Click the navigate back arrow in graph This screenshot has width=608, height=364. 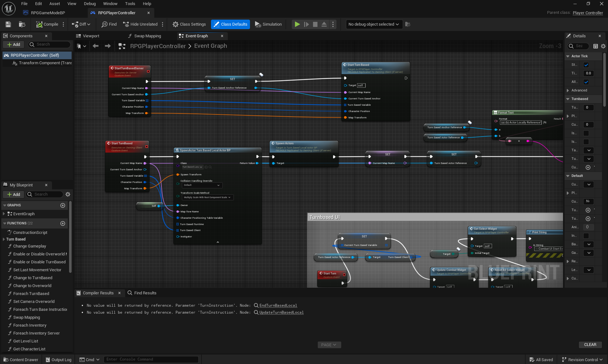(x=95, y=46)
